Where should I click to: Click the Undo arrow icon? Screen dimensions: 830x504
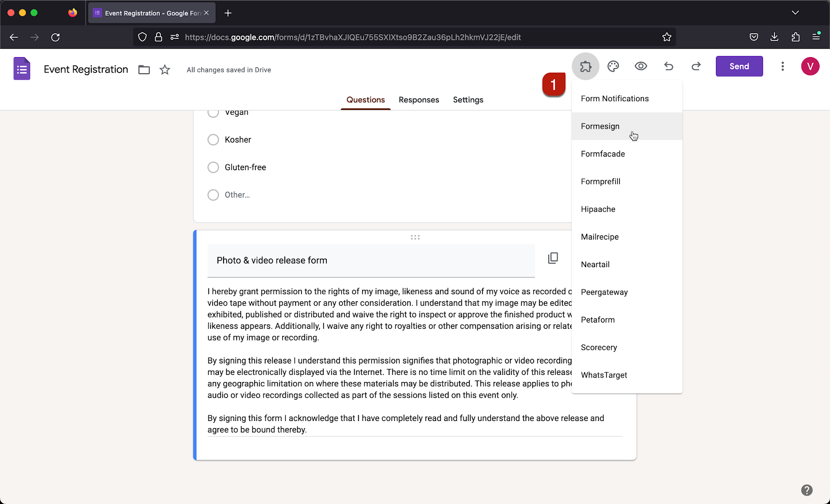click(668, 66)
